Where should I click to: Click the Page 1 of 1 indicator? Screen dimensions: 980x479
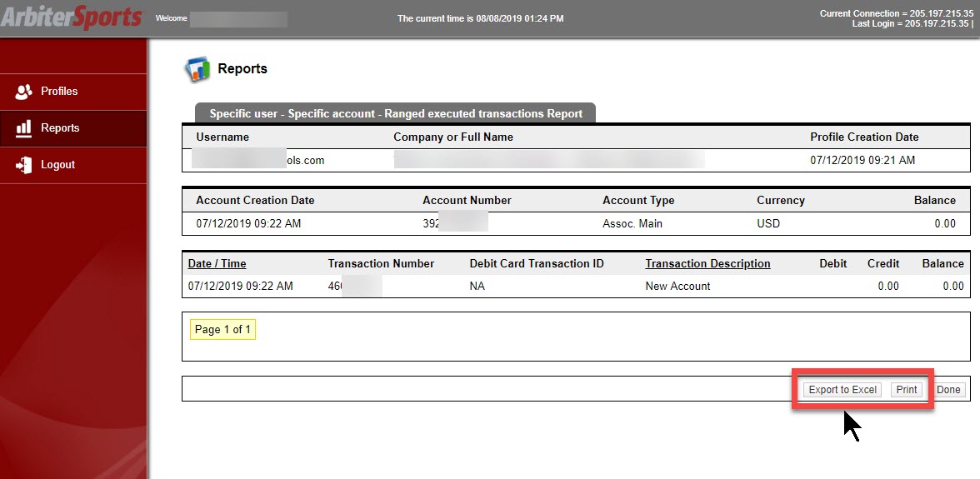222,330
